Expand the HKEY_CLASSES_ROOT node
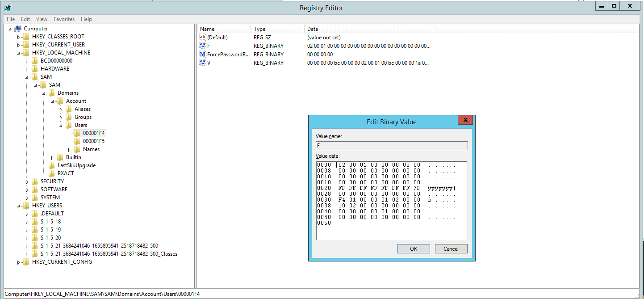 18,36
